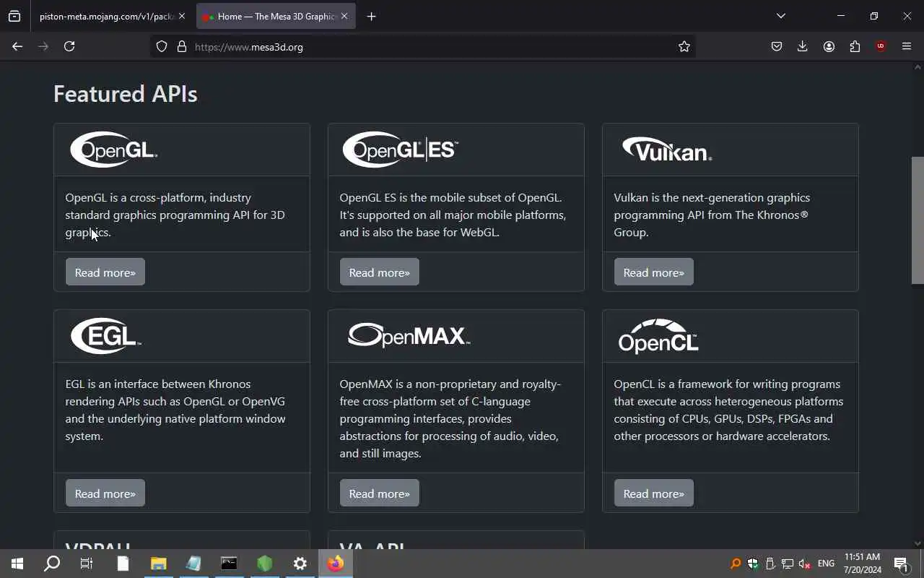The width and height of the screenshot is (924, 578).
Task: Click Read more under OpenGL
Action: click(105, 272)
